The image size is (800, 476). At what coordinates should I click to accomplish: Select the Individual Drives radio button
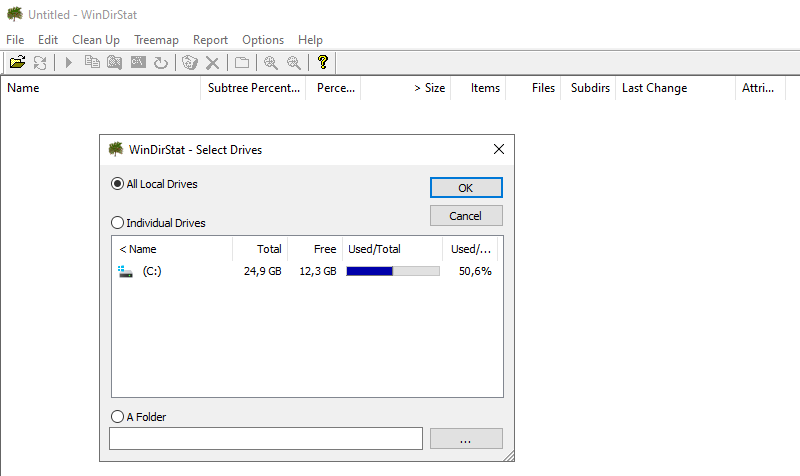(x=117, y=223)
